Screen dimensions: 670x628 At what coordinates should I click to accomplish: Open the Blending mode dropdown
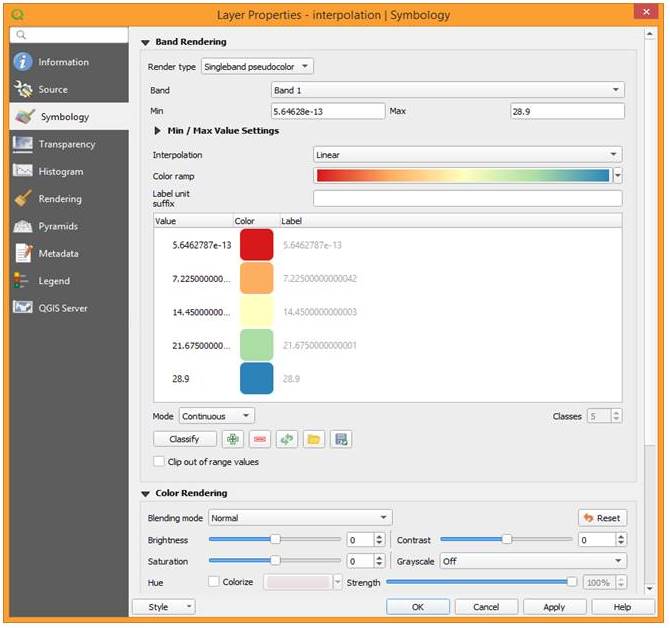pos(300,518)
